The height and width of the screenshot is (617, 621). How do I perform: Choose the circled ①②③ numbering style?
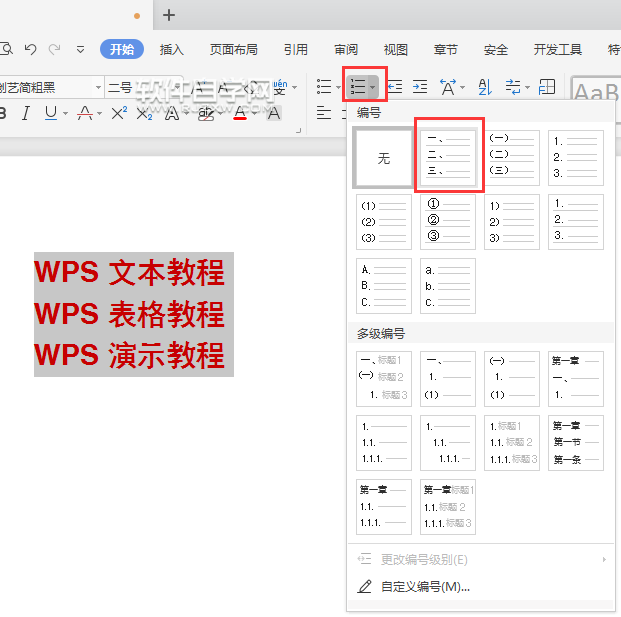(x=448, y=222)
